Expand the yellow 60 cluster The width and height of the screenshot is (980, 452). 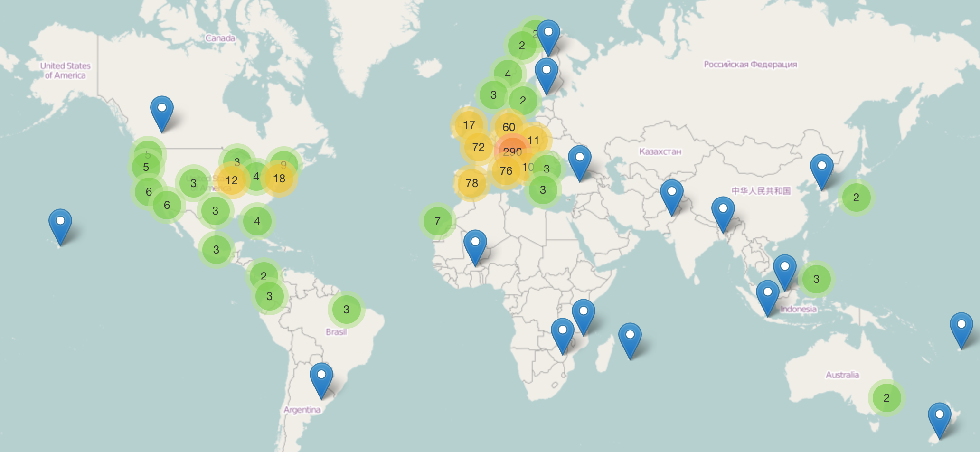pos(509,127)
